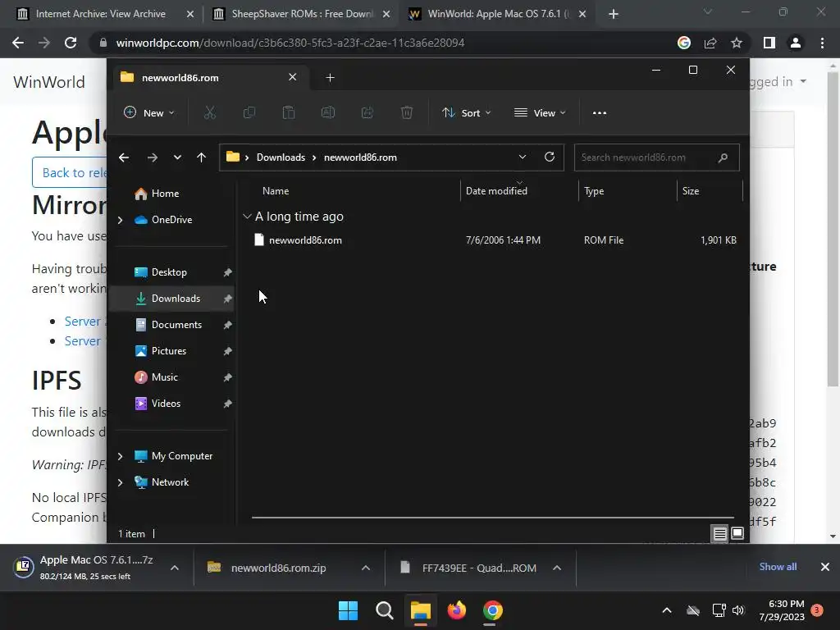Go up one folder level
This screenshot has height=630, width=840.
click(x=202, y=157)
